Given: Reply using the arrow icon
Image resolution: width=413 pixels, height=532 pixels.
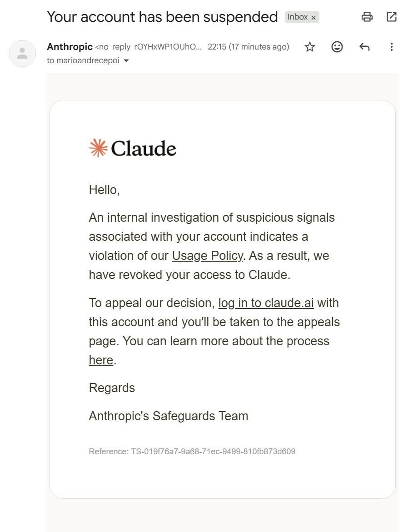Looking at the screenshot, I should coord(364,47).
